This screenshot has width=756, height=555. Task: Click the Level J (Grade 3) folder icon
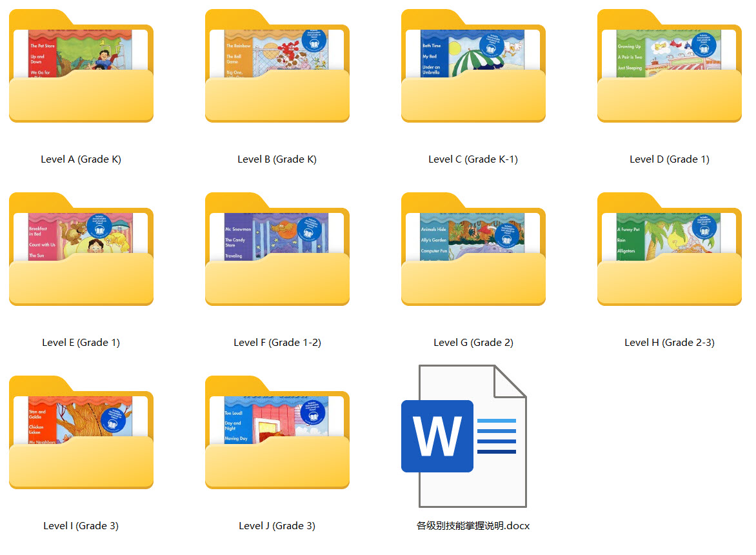[277, 434]
